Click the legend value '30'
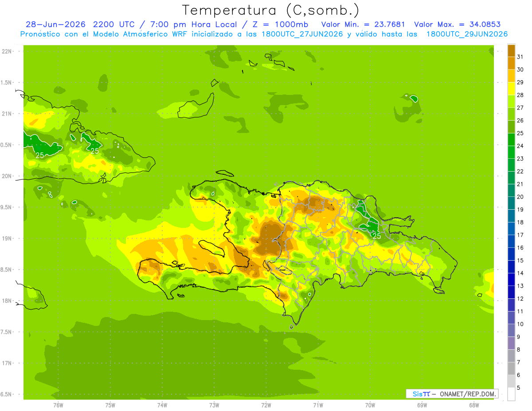532x411 pixels. pos(520,69)
